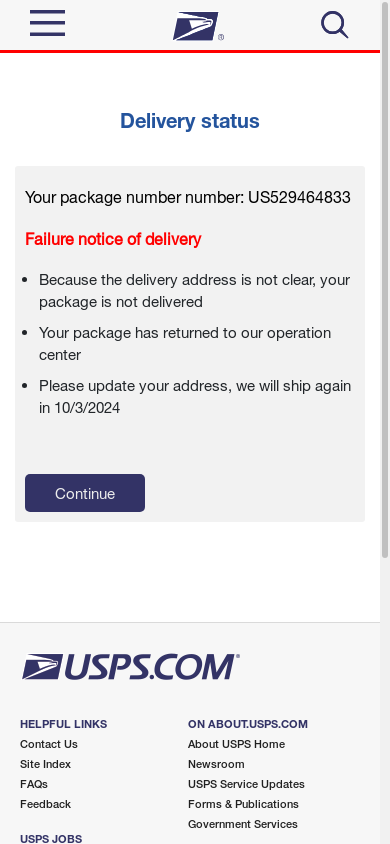
Task: Click the package number US529464833 text
Action: (299, 198)
